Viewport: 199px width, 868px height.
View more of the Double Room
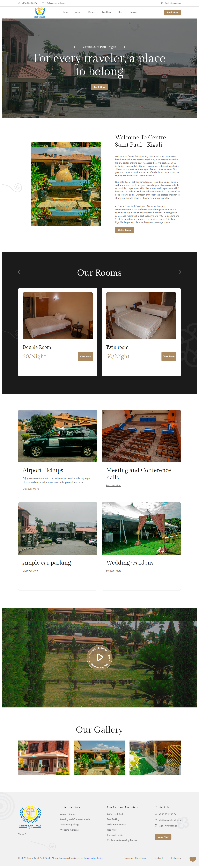click(85, 356)
